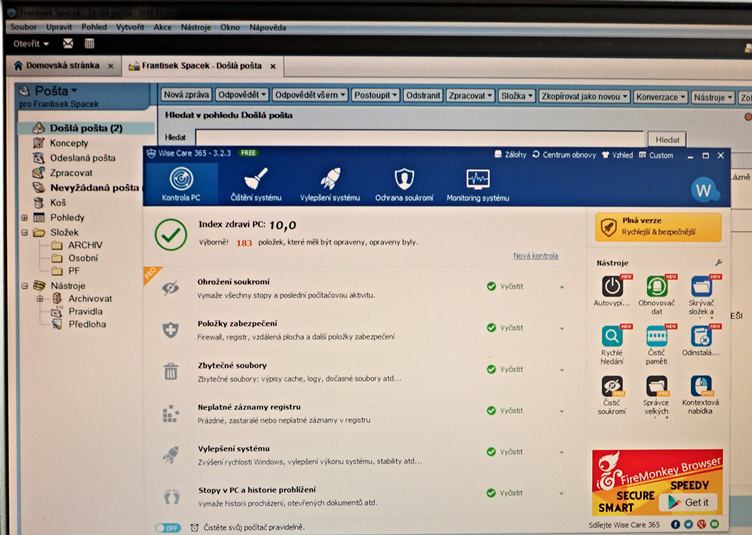Screen dimensions: 752x535
Task: Open the Pohled menu
Action: 94,27
